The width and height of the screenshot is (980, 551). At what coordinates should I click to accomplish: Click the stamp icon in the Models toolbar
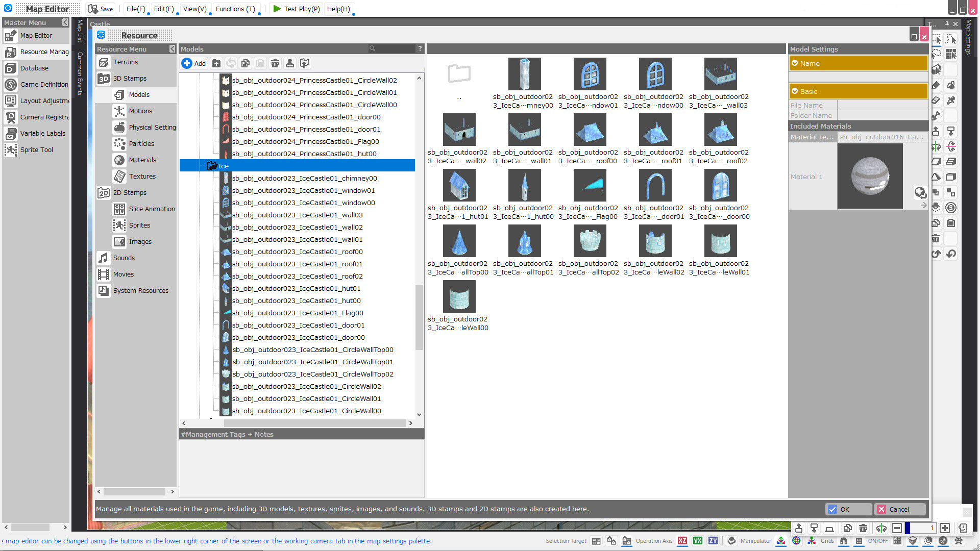(290, 63)
